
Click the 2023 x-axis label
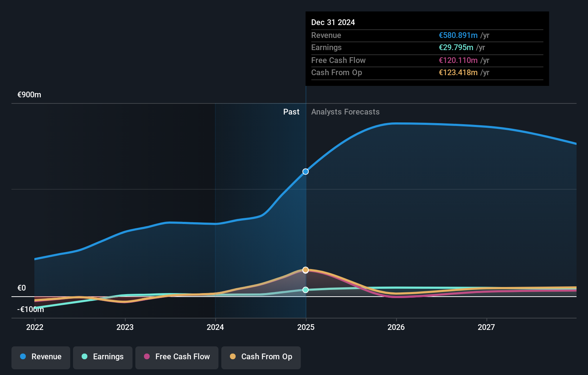tap(125, 327)
